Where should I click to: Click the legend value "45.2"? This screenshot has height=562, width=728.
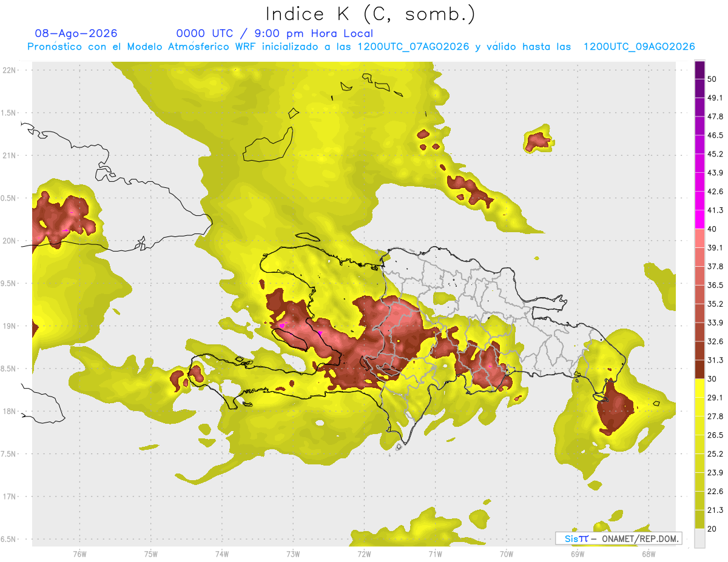[715, 154]
